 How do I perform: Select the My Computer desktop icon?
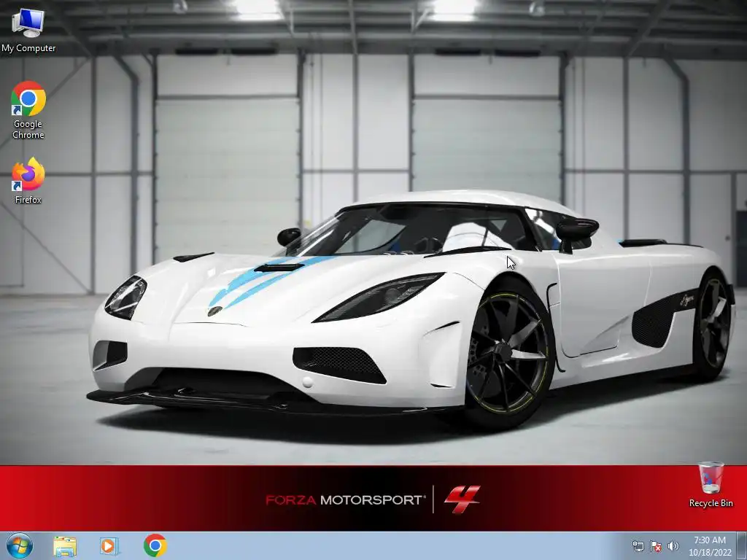pos(28,31)
